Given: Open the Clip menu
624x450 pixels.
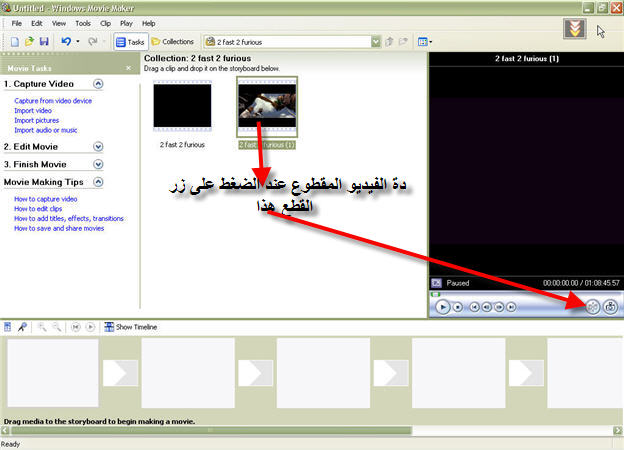Looking at the screenshot, I should pos(105,23).
